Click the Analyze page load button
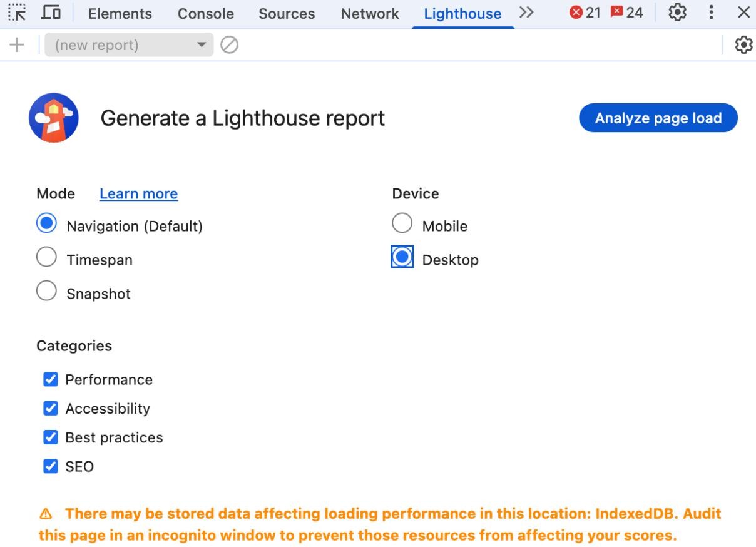 (x=658, y=118)
